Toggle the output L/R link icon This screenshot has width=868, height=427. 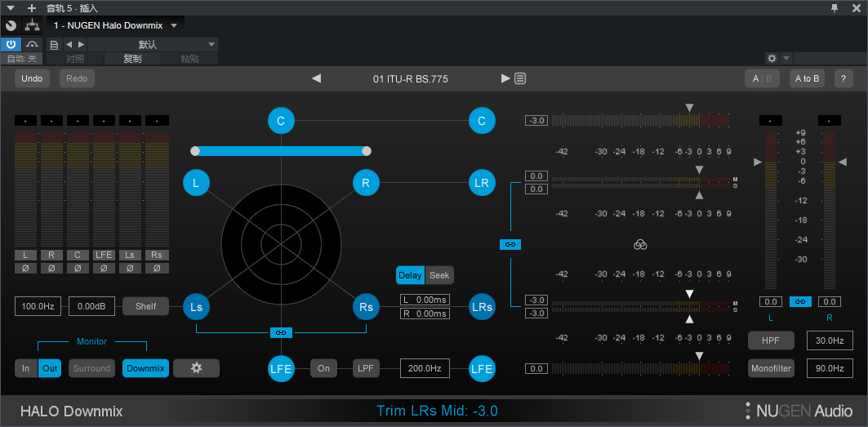click(x=800, y=302)
